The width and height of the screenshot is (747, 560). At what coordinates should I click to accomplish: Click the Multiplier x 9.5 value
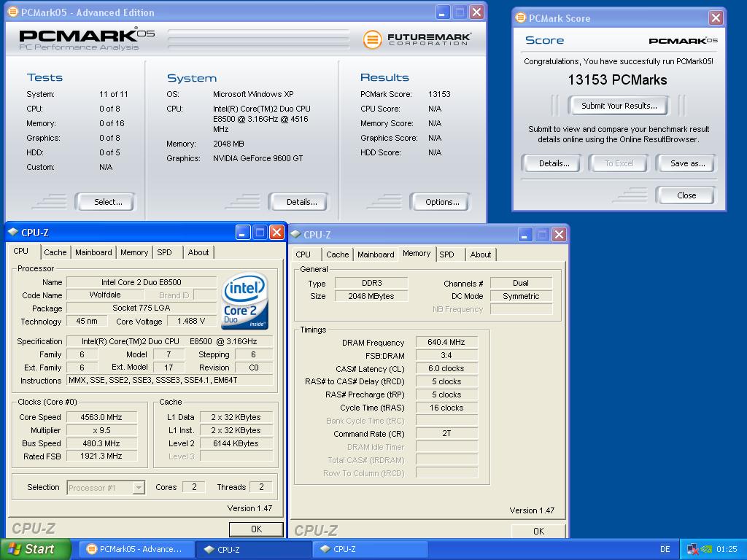tap(101, 430)
